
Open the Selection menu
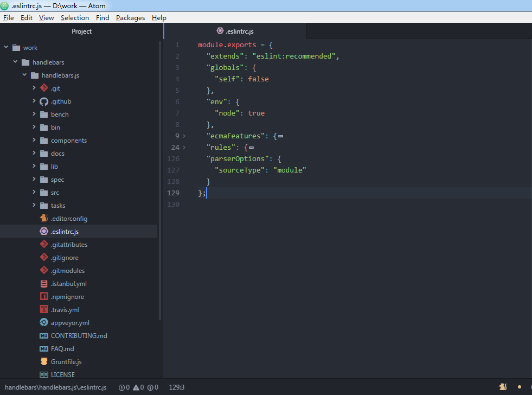tap(75, 18)
